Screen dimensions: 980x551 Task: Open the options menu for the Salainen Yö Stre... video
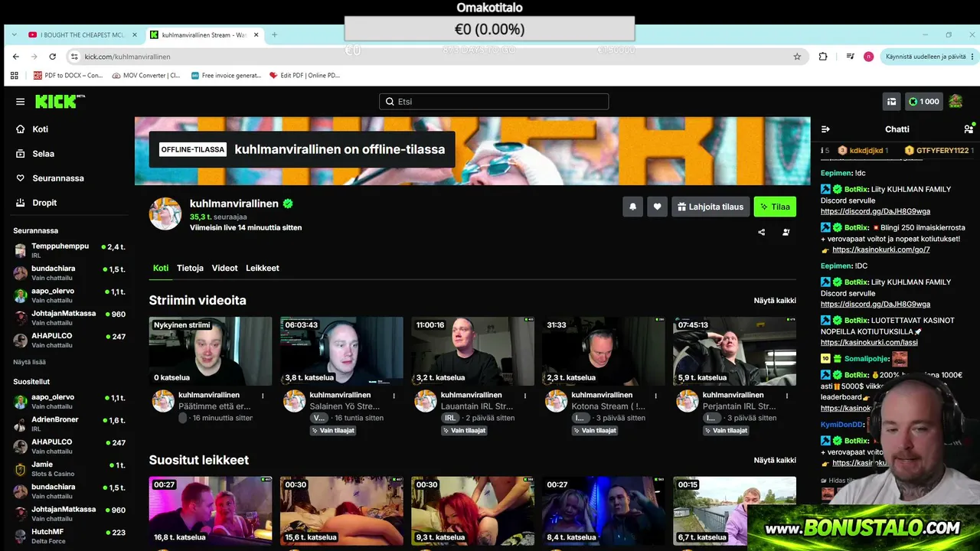tap(394, 396)
